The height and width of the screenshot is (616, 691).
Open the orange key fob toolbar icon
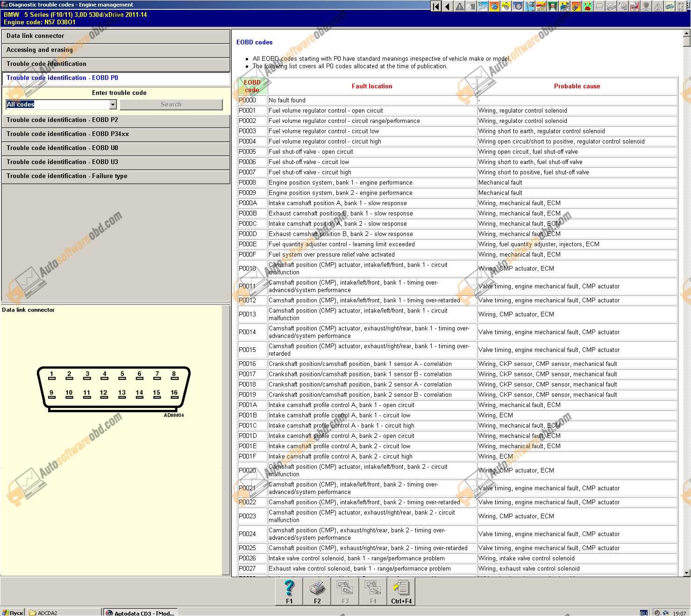pyautogui.click(x=576, y=7)
